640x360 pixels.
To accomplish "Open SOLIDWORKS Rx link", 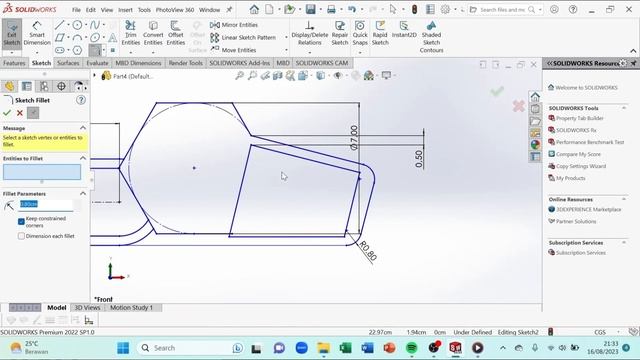I will click(x=576, y=130).
